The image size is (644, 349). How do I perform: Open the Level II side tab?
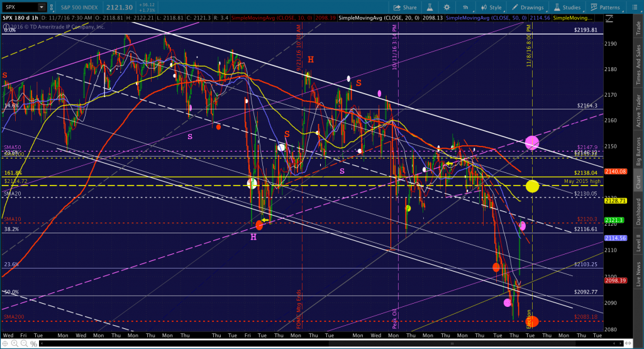tap(638, 243)
